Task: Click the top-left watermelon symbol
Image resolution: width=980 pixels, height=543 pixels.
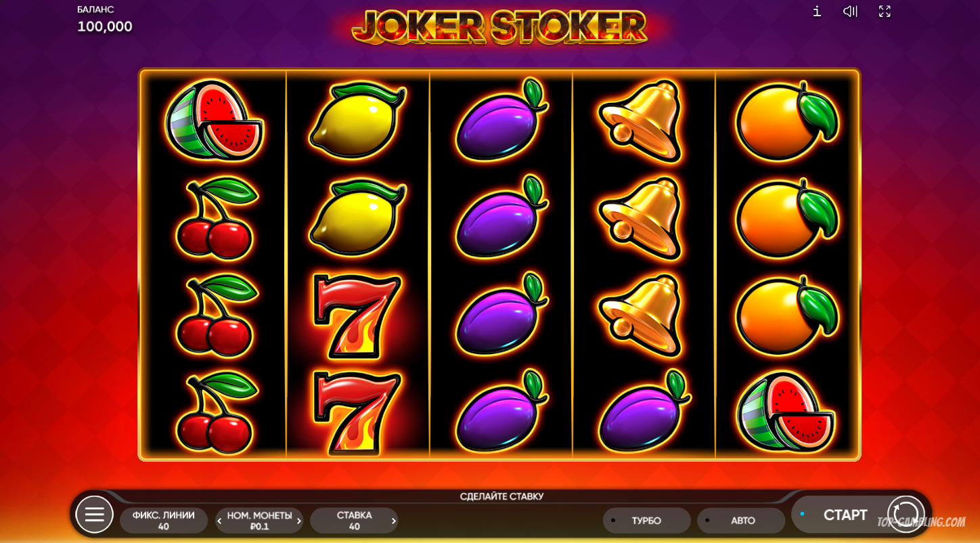Action: tap(214, 121)
